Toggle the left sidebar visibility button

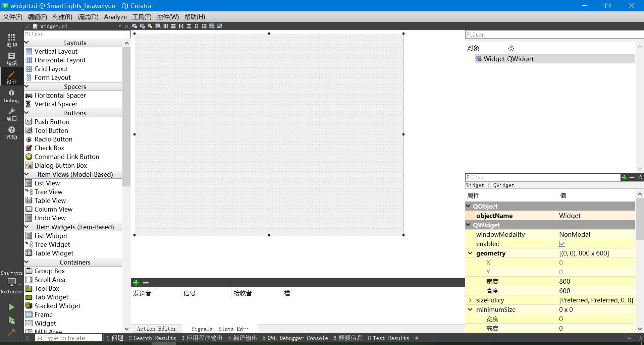[x=28, y=338]
